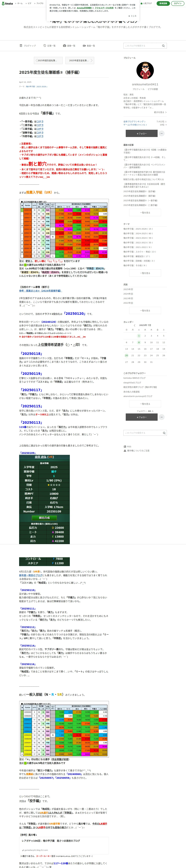This screenshot has height=868, width=186.
Task: Expand the 2022年 monthly archive
Action: click(128, 303)
